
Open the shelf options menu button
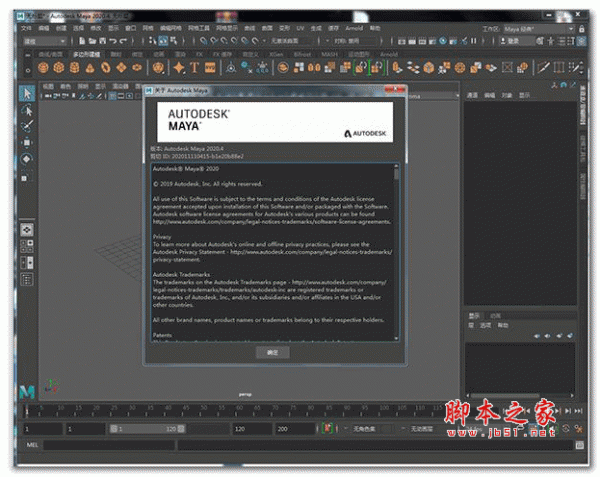[28, 70]
